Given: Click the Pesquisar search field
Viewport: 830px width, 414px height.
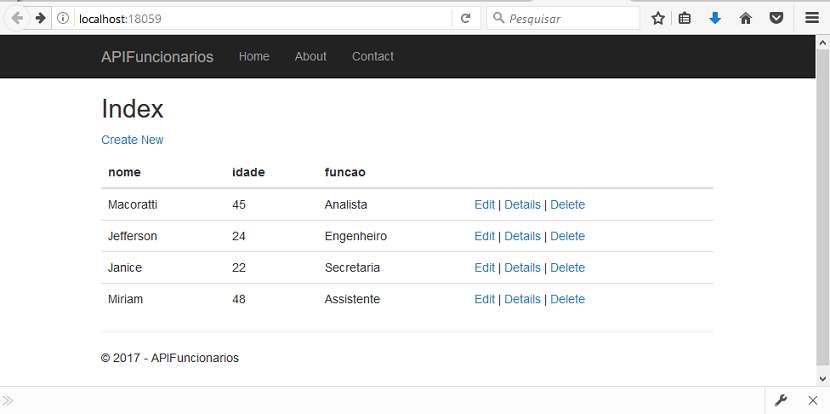Looking at the screenshot, I should click(563, 19).
